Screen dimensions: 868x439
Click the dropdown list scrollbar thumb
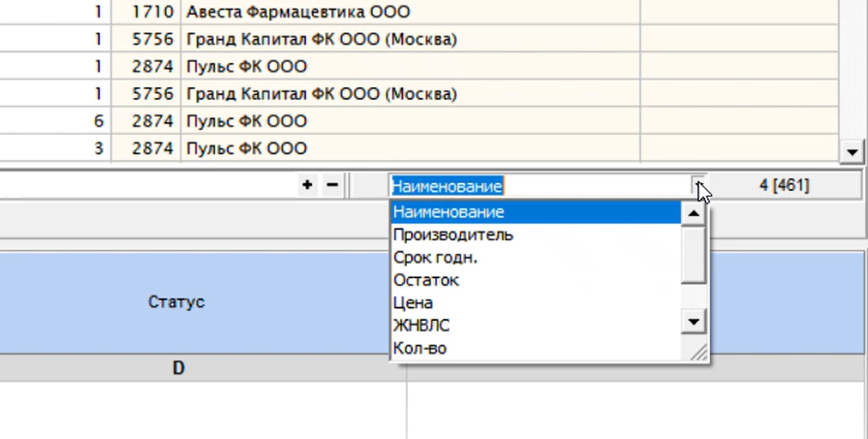694,254
